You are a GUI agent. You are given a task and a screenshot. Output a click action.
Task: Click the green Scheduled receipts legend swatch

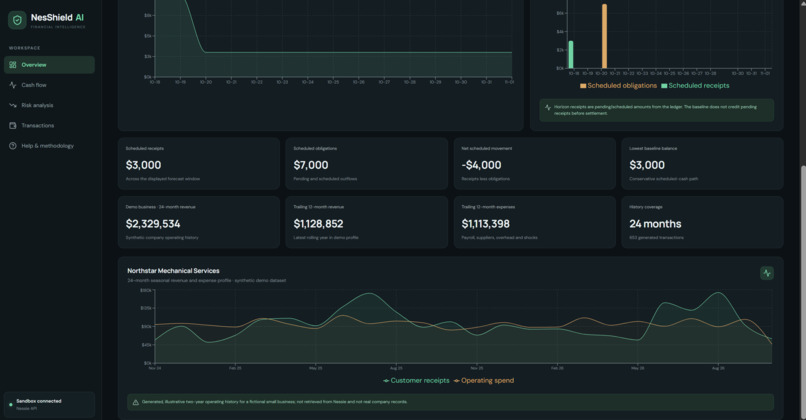664,86
